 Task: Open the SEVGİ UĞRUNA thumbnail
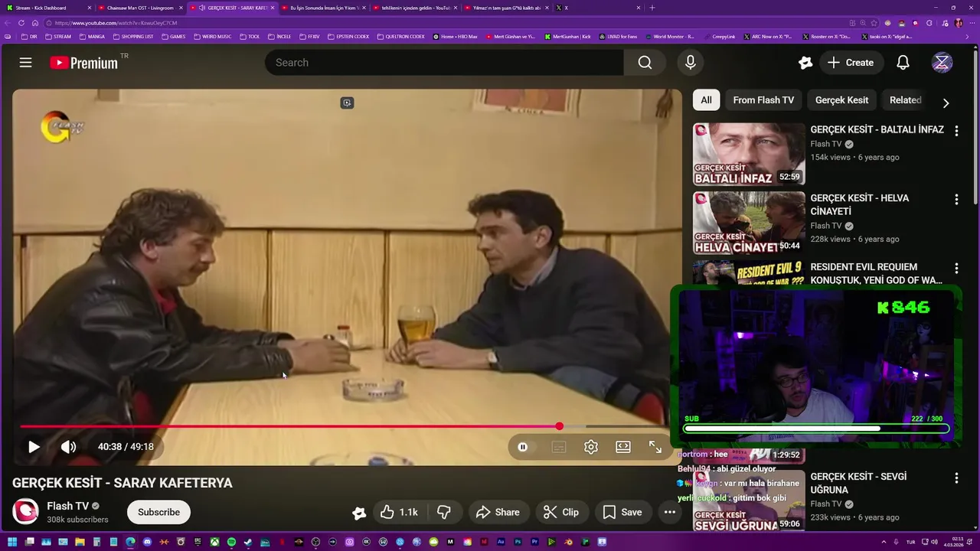[x=749, y=500]
